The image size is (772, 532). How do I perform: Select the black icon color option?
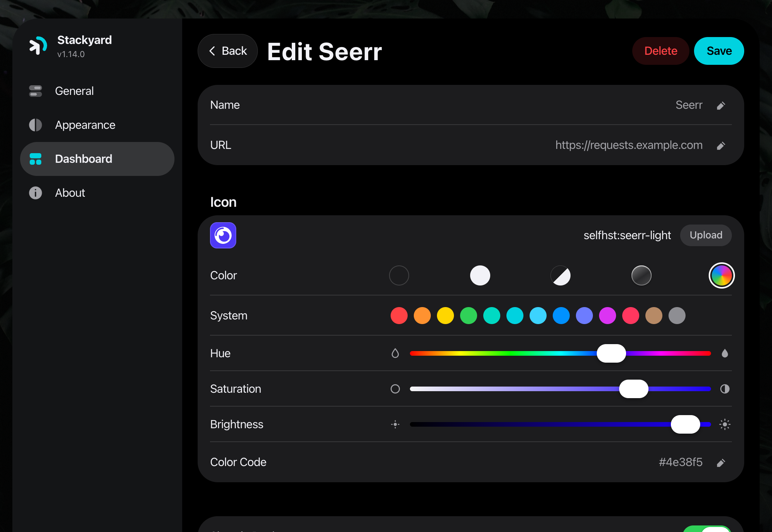click(x=399, y=275)
